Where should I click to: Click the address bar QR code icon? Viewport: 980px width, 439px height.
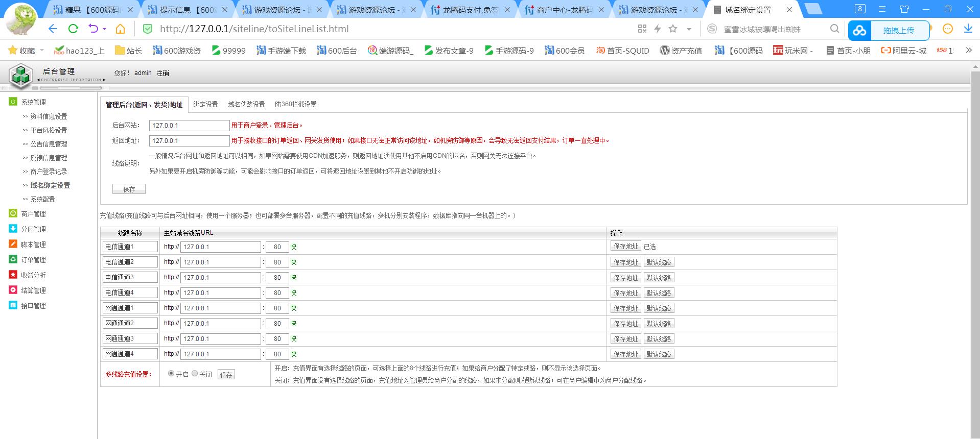(642, 29)
